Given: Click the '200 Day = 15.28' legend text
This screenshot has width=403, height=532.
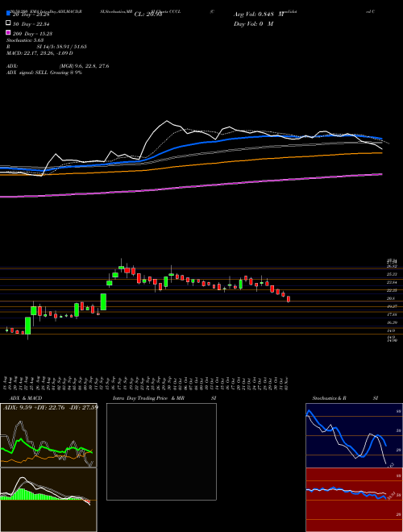Looking at the screenshot, I should pyautogui.click(x=33, y=33).
